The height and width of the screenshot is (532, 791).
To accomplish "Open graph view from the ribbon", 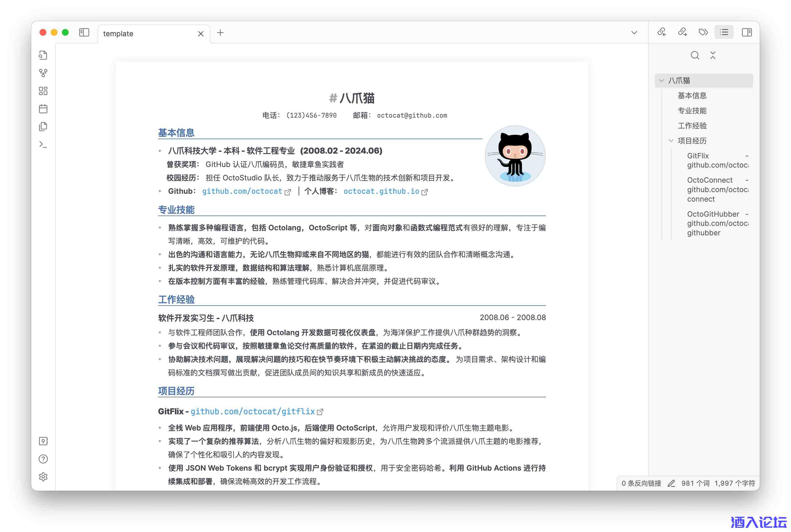I will [43, 73].
